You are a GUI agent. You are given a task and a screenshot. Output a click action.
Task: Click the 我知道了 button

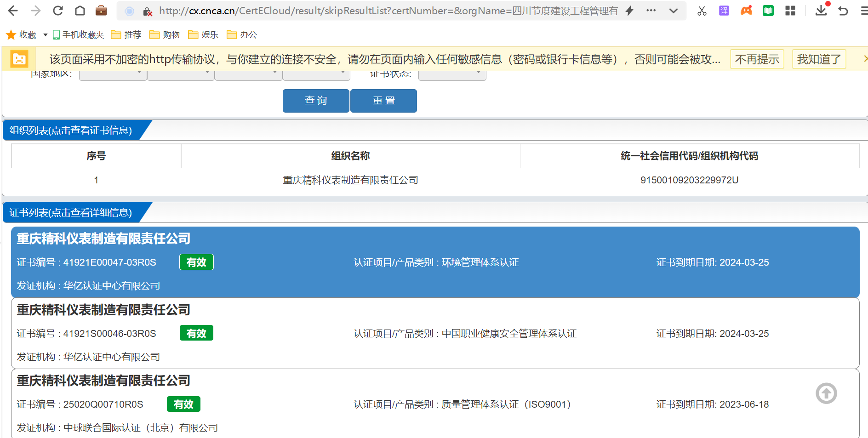click(x=819, y=59)
